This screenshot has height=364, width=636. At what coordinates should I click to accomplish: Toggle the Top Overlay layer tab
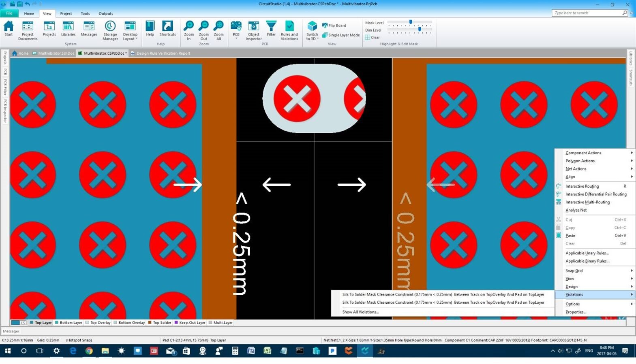100,323
